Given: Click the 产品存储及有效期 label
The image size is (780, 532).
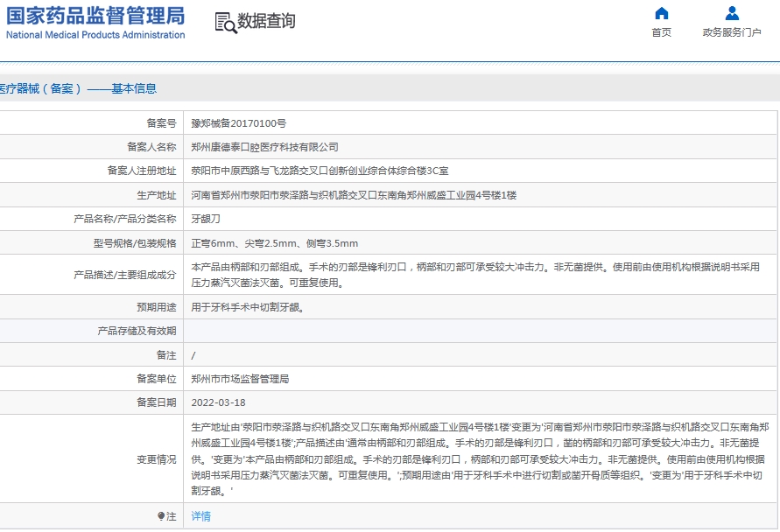Looking at the screenshot, I should tap(137, 331).
